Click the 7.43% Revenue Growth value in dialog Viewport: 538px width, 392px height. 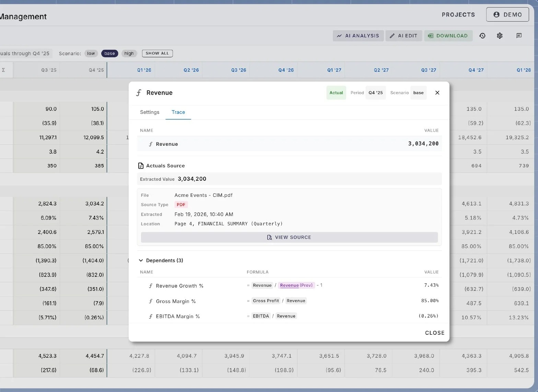coord(431,285)
